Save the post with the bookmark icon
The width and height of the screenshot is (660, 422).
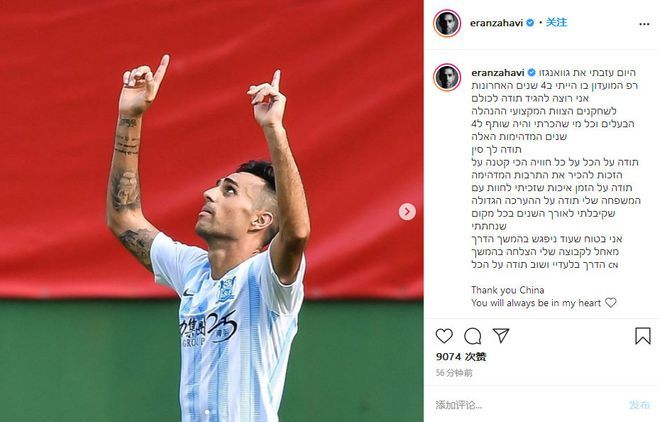click(643, 336)
